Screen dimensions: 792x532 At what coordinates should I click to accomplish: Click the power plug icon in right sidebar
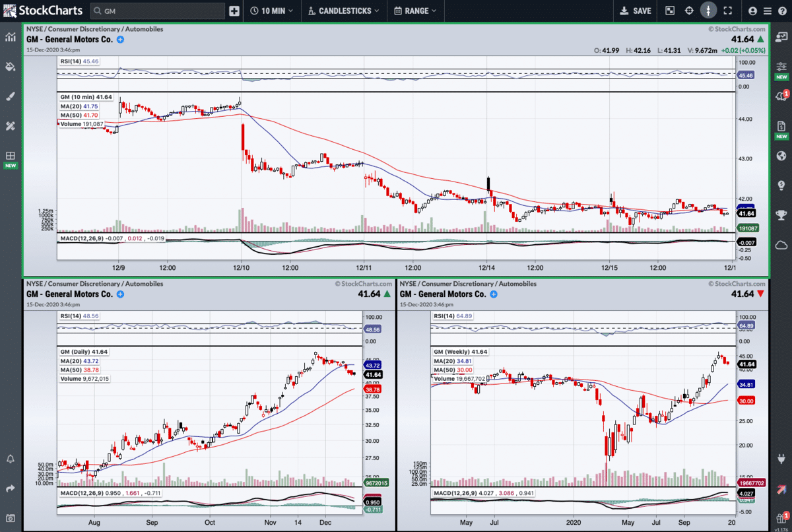(781, 459)
